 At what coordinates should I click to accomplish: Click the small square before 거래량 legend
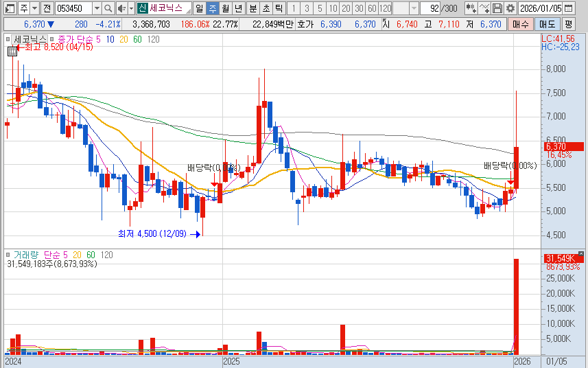tap(8, 255)
